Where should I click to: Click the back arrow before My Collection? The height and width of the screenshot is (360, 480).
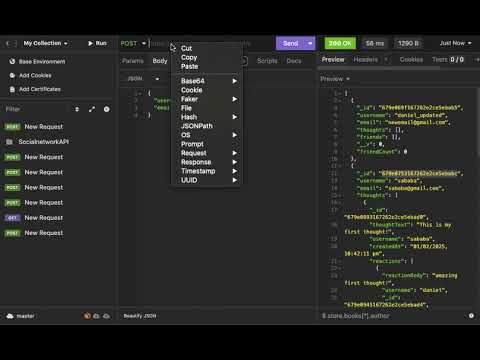pos(7,43)
